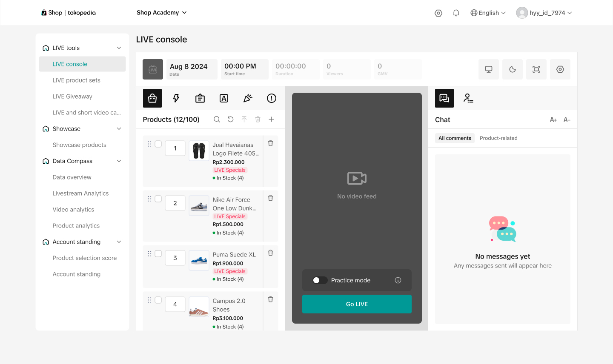Open LIVE console settings hexagon icon
The image size is (613, 364).
(x=560, y=69)
